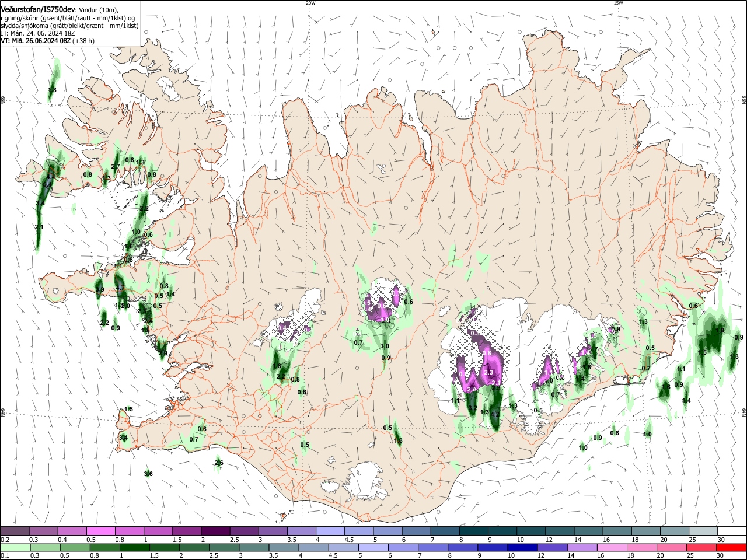
Task: Click the red-pink 25 swatch in the lower legend row
Action: (x=701, y=547)
